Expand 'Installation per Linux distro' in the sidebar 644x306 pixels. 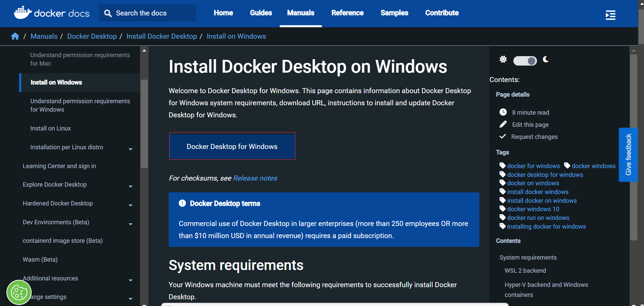coord(131,149)
